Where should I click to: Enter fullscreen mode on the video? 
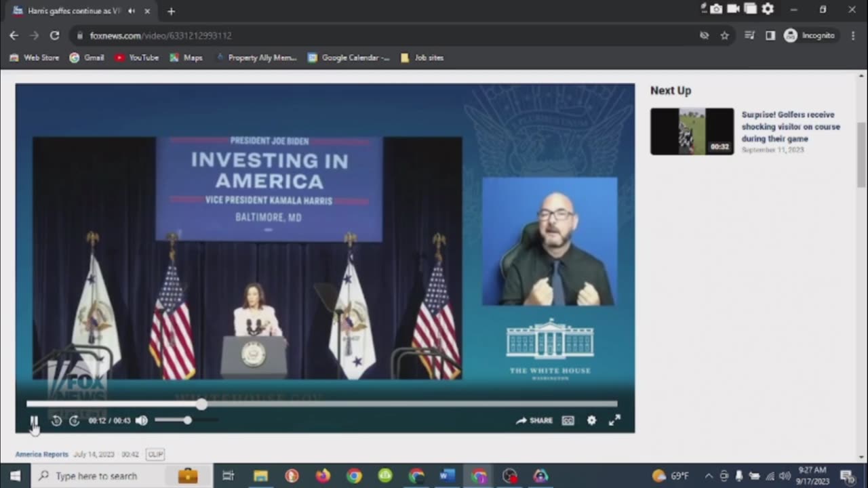pos(614,421)
